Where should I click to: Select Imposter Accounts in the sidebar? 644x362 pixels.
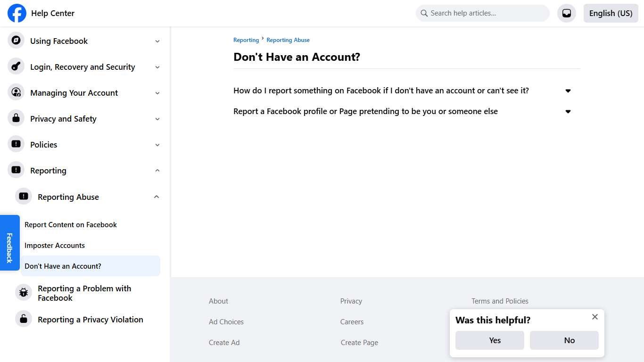pos(54,245)
